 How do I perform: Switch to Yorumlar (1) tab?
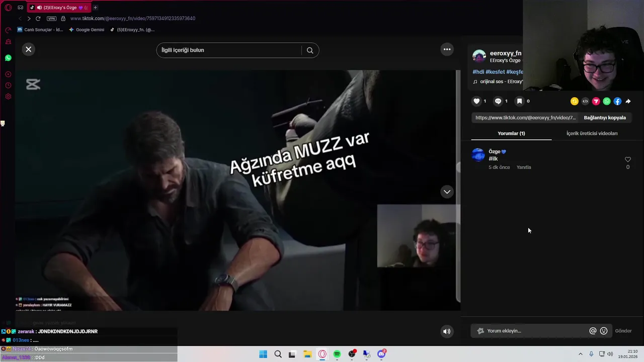click(x=511, y=133)
